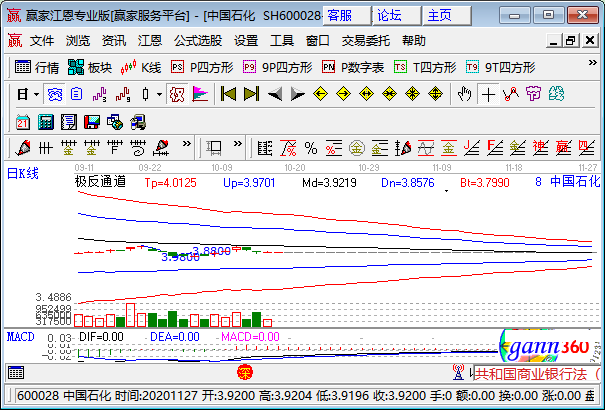Select the red step line 9 icon

tap(123, 94)
